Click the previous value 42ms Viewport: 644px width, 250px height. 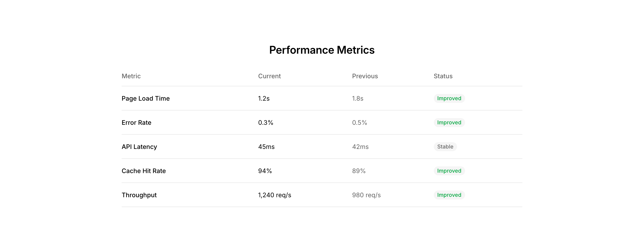pos(360,147)
